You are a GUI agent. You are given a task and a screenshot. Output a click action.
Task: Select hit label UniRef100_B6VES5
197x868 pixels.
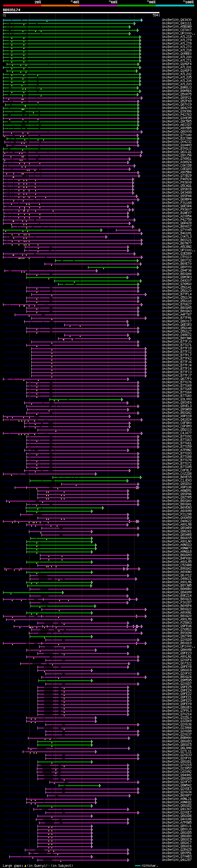[177, 477]
